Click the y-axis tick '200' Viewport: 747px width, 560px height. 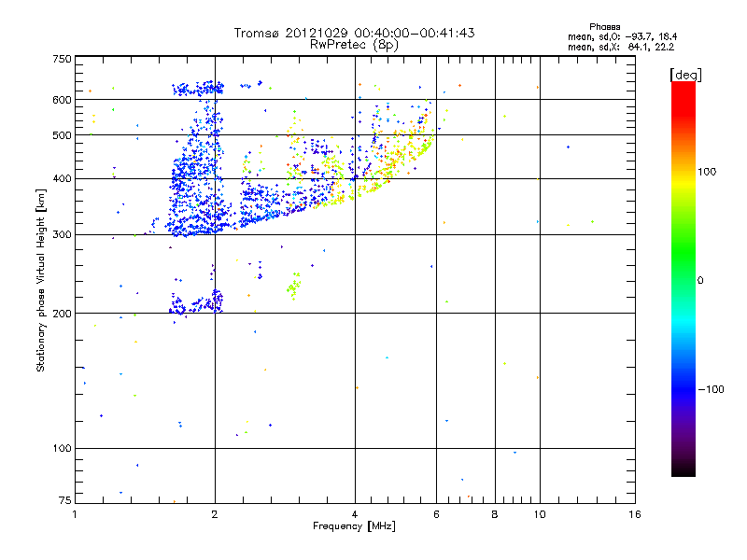pyautogui.click(x=62, y=314)
